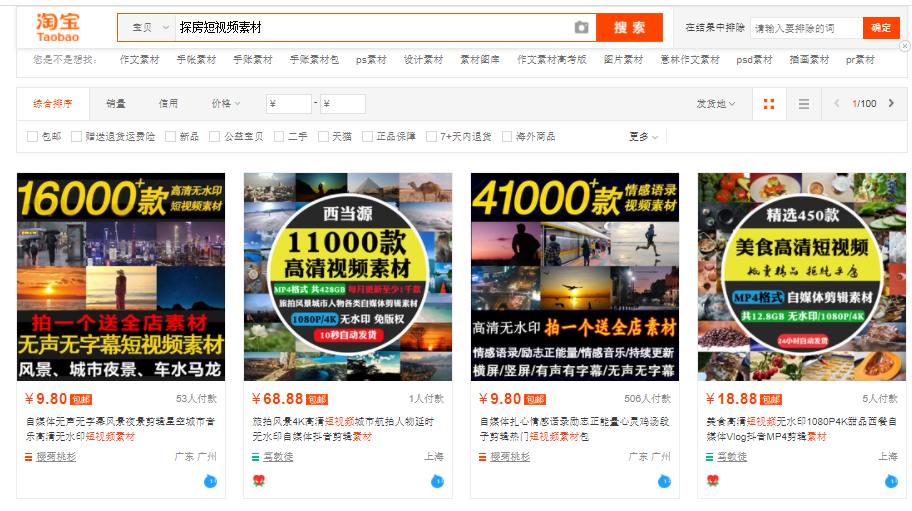Tick the 7+天内退货 checkbox
The width and height of the screenshot is (912, 511).
click(x=432, y=136)
